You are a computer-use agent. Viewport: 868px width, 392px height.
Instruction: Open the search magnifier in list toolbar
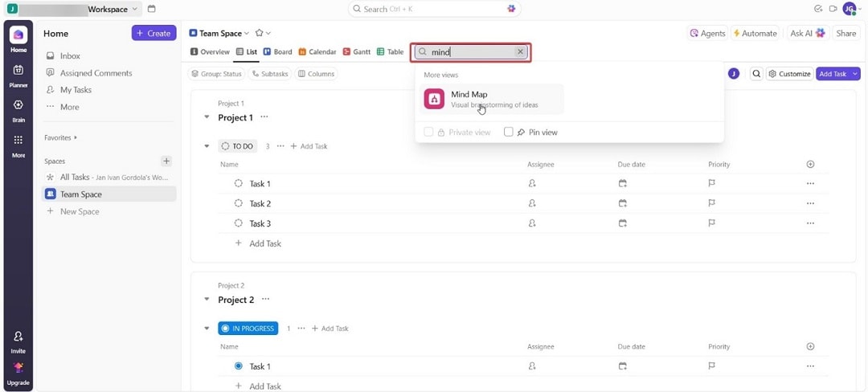(x=756, y=74)
